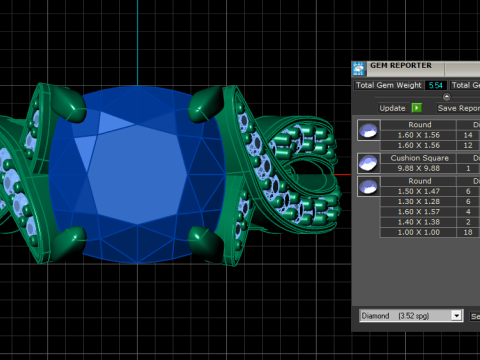480x360 pixels.
Task: Select the second Round gem group thumbnail
Action: [x=369, y=186]
